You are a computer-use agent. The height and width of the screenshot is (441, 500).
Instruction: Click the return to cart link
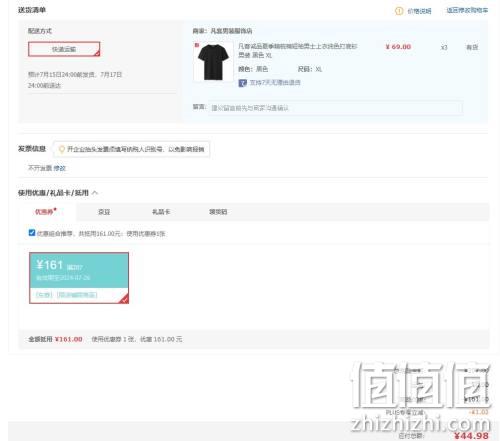tap(467, 10)
